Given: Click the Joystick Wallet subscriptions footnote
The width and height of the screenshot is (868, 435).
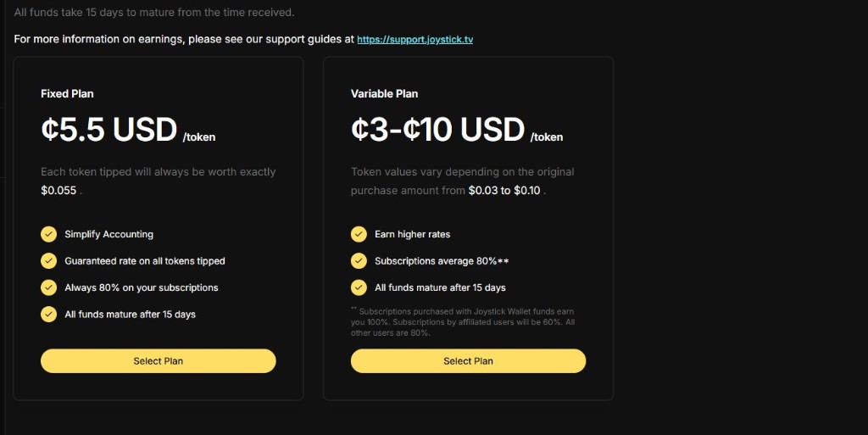Looking at the screenshot, I should click(463, 322).
